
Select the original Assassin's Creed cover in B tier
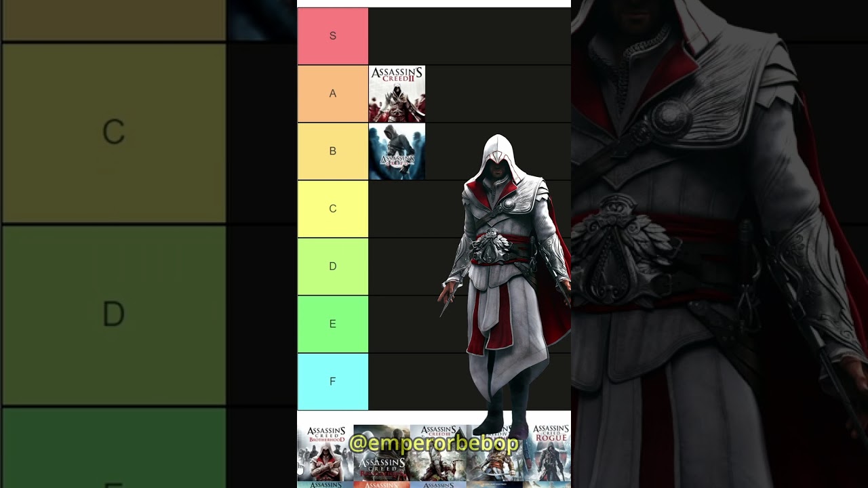pos(397,151)
